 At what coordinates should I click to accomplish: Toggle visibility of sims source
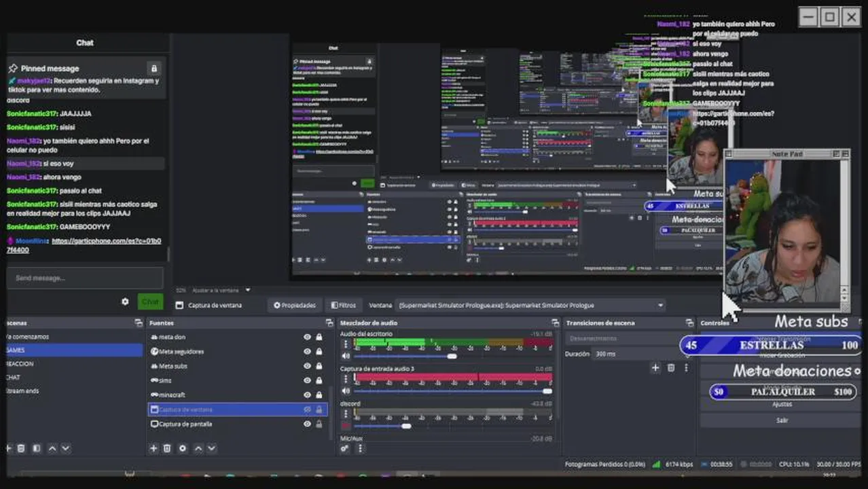pyautogui.click(x=307, y=380)
